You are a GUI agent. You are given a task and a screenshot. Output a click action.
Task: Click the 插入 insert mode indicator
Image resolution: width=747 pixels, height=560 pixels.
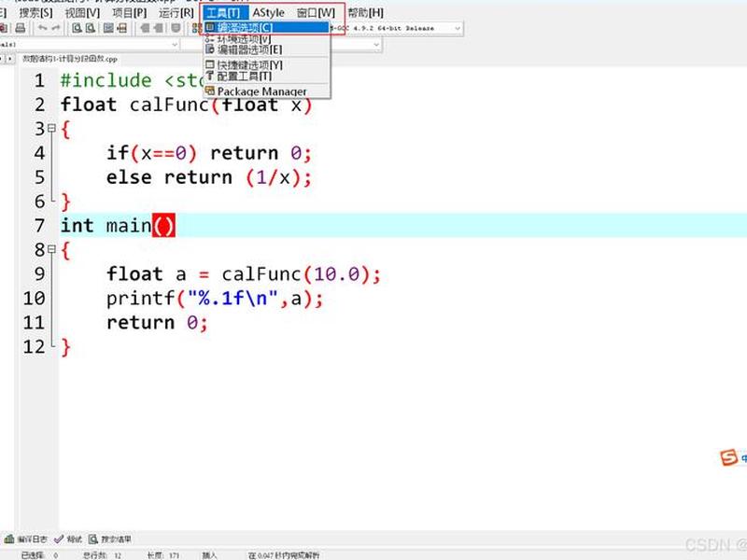tap(209, 555)
